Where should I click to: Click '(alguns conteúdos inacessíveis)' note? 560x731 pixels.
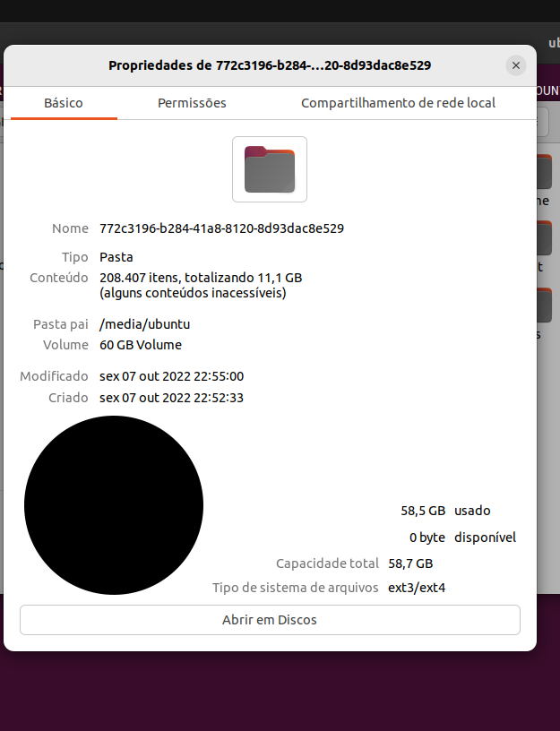tap(193, 293)
